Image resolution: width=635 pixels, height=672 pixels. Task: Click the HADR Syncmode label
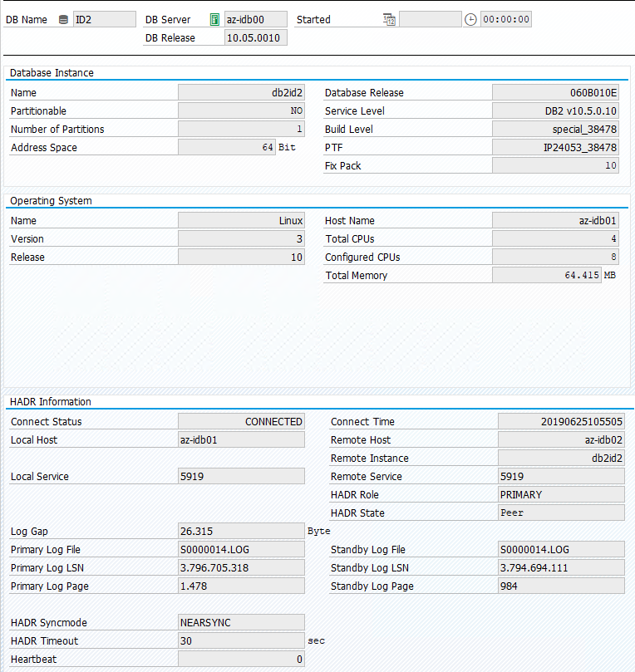tap(49, 623)
